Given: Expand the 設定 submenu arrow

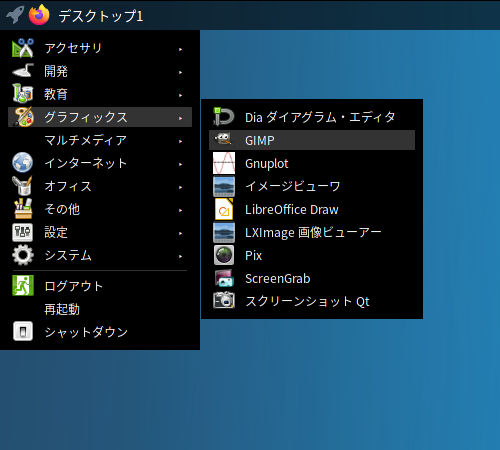Looking at the screenshot, I should click(x=180, y=233).
